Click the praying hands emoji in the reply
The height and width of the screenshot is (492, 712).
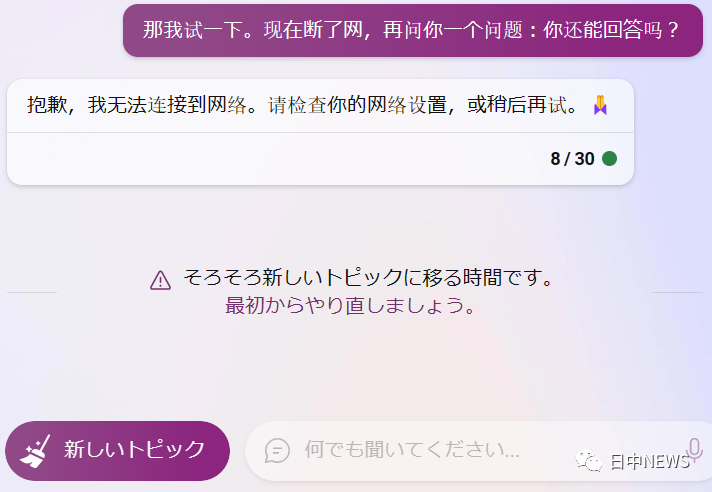[600, 105]
